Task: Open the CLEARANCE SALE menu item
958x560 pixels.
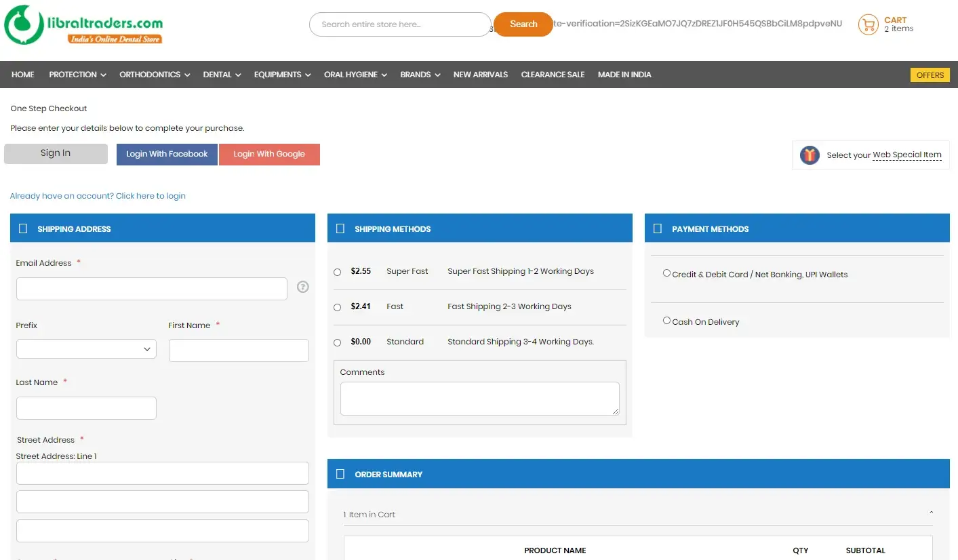Action: [553, 75]
